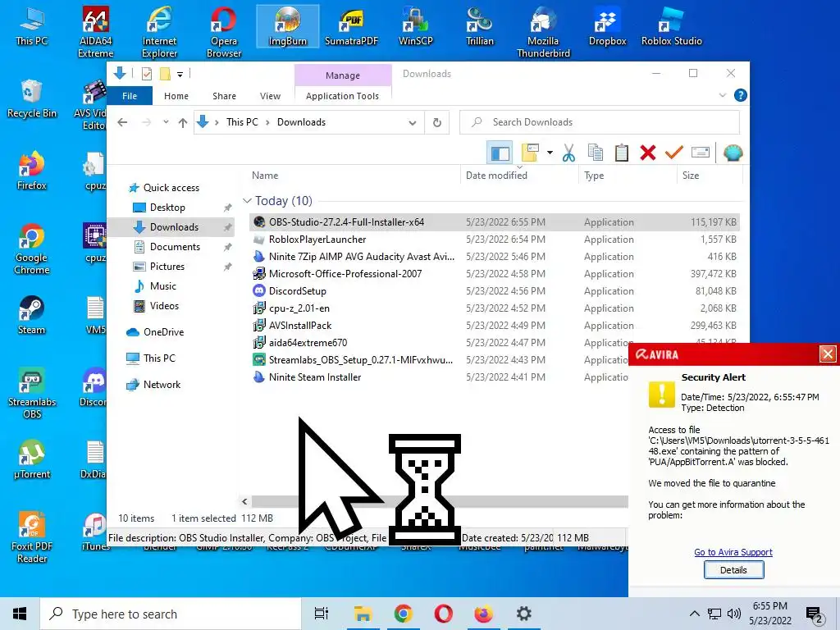
Task: Switch to the Share ribbon tab
Action: (x=224, y=96)
